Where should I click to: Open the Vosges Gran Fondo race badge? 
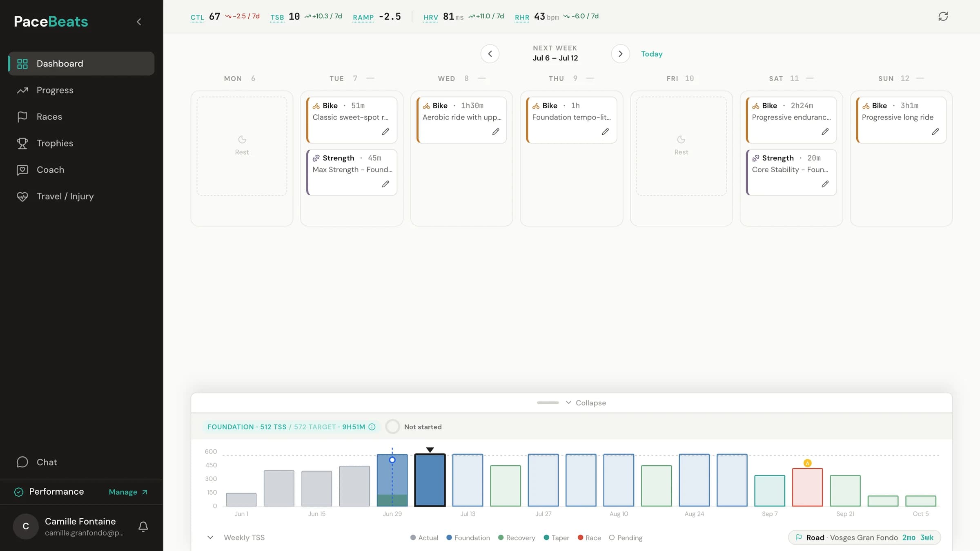tap(864, 538)
